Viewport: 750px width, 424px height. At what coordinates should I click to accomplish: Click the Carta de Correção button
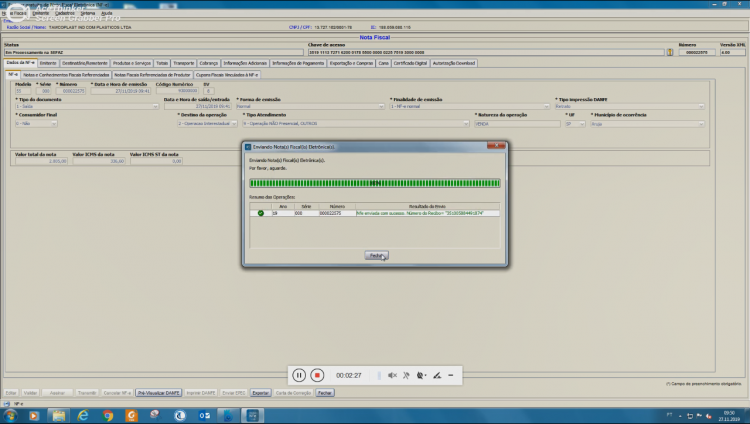293,393
